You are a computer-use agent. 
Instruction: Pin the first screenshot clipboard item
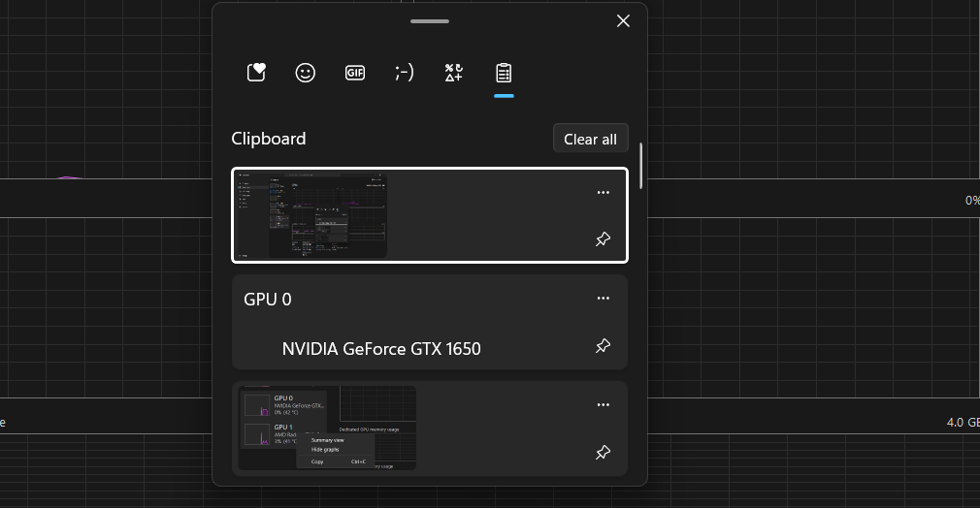click(603, 239)
